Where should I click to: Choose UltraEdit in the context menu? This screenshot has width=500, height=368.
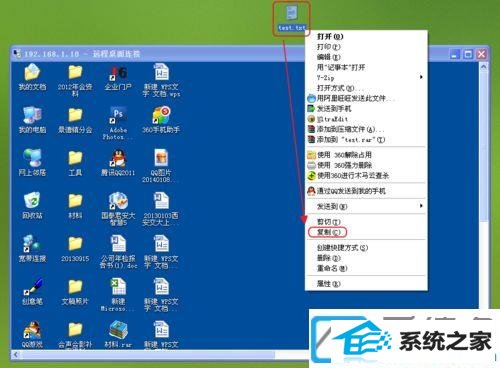click(366, 119)
